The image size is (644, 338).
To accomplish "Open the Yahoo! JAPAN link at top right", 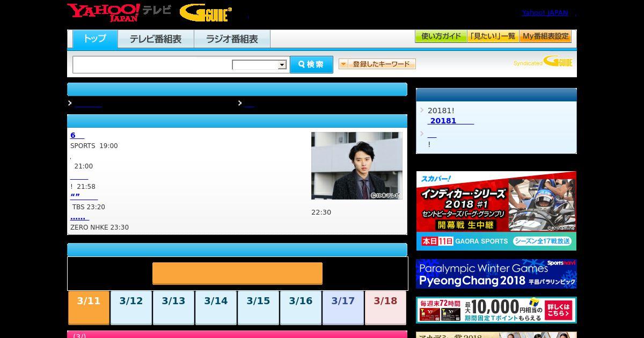I will pyautogui.click(x=545, y=13).
